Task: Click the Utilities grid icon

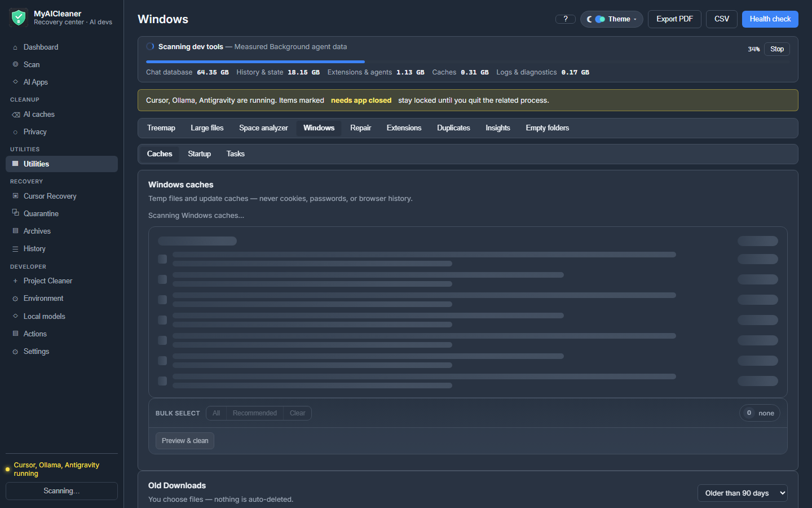Action: (15, 164)
